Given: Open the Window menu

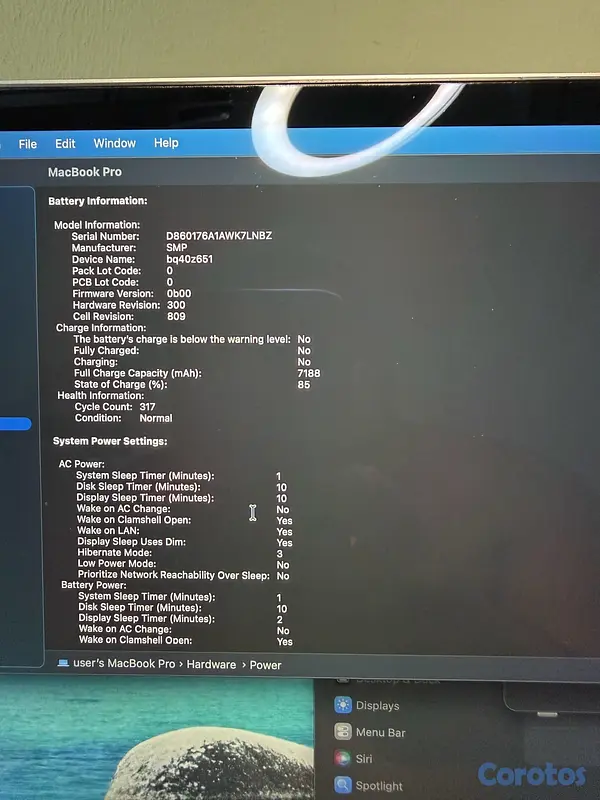Looking at the screenshot, I should click(x=114, y=143).
